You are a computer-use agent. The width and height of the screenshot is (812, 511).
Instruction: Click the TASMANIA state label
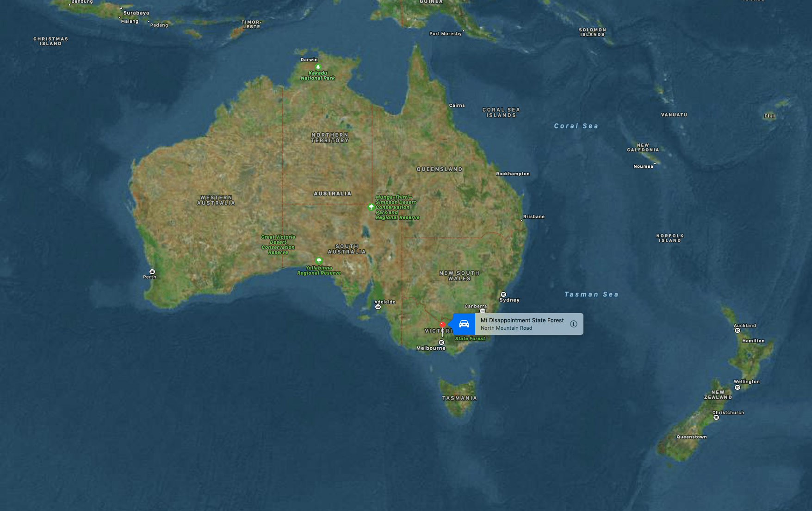tap(459, 398)
